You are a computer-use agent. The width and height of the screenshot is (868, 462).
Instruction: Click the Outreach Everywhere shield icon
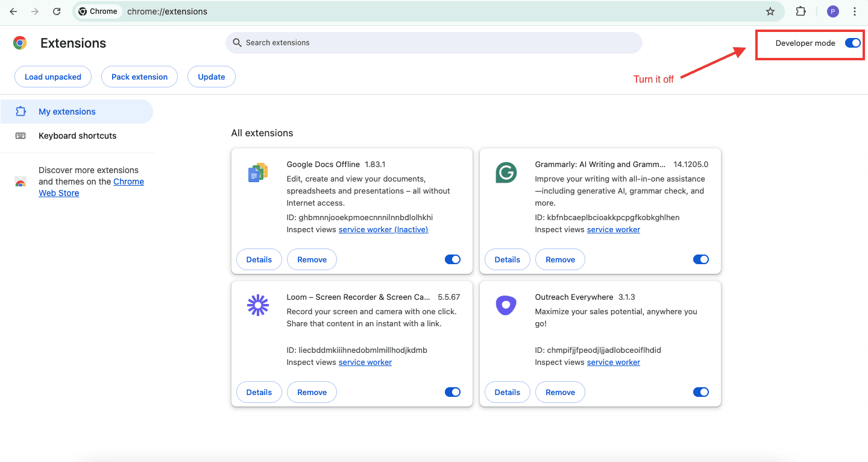click(x=506, y=305)
